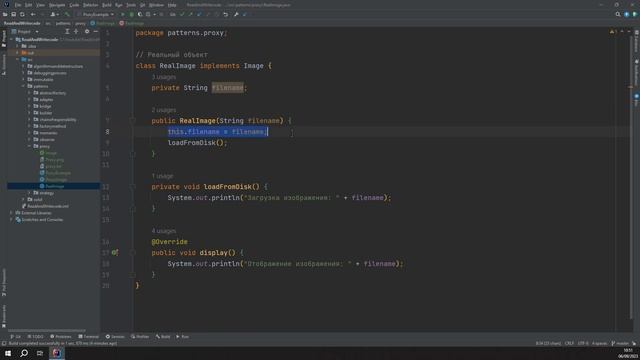
Task: Expand the .idea folder in project tree
Action: pyautogui.click(x=18, y=46)
